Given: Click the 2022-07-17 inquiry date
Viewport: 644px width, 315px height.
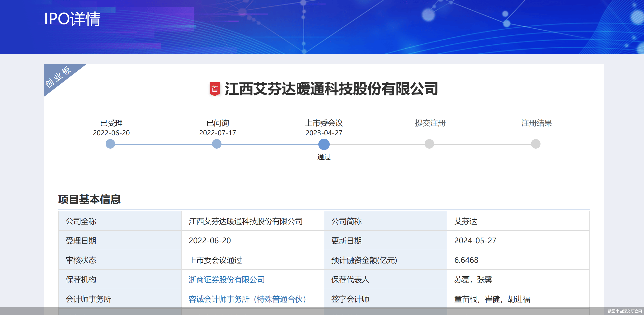Looking at the screenshot, I should pyautogui.click(x=217, y=133).
